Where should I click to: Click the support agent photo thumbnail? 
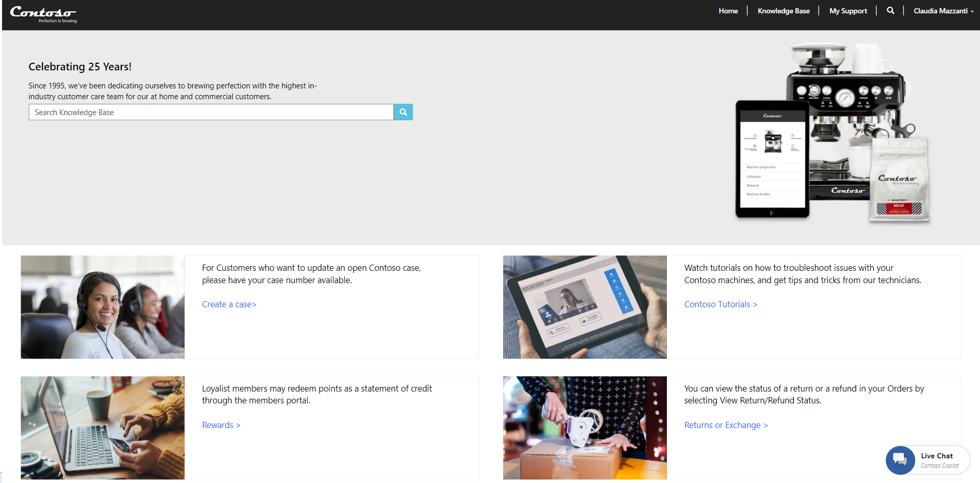pos(102,307)
